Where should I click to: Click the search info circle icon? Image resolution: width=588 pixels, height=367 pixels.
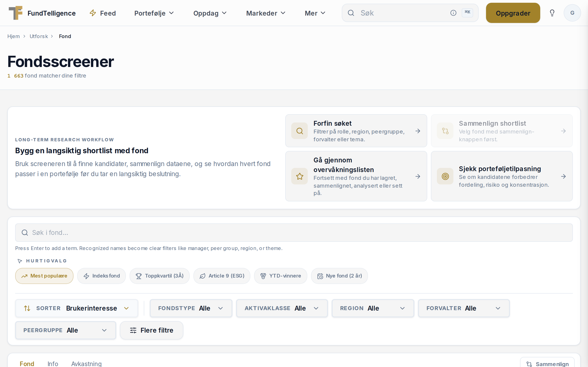point(453,13)
